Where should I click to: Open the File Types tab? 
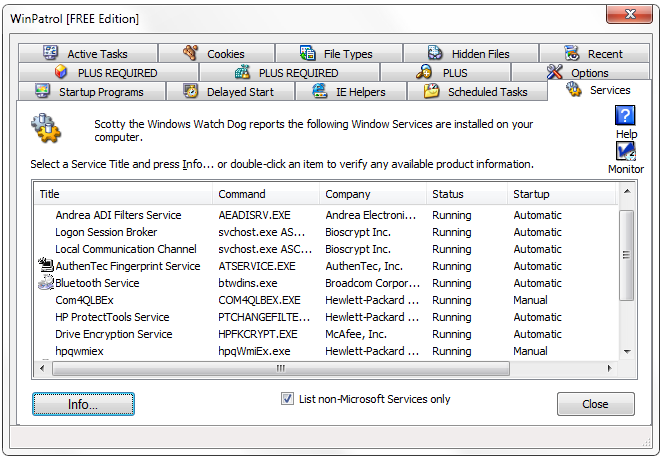coord(339,54)
